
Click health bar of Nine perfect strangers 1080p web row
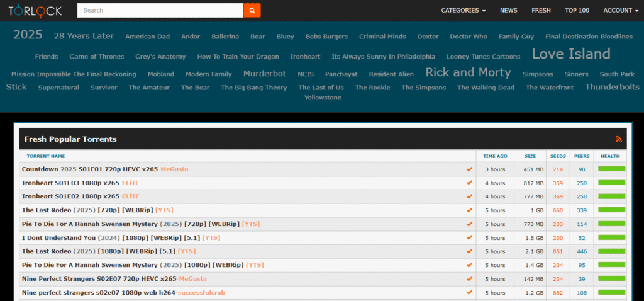point(611,292)
